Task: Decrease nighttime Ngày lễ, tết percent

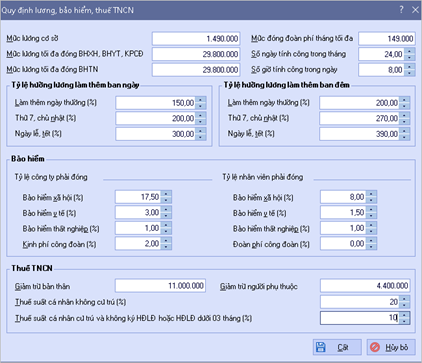Action: tap(404, 137)
